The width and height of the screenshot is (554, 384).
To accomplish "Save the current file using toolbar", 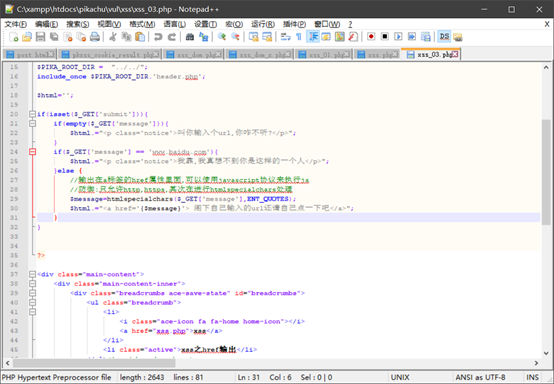I will pos(40,37).
